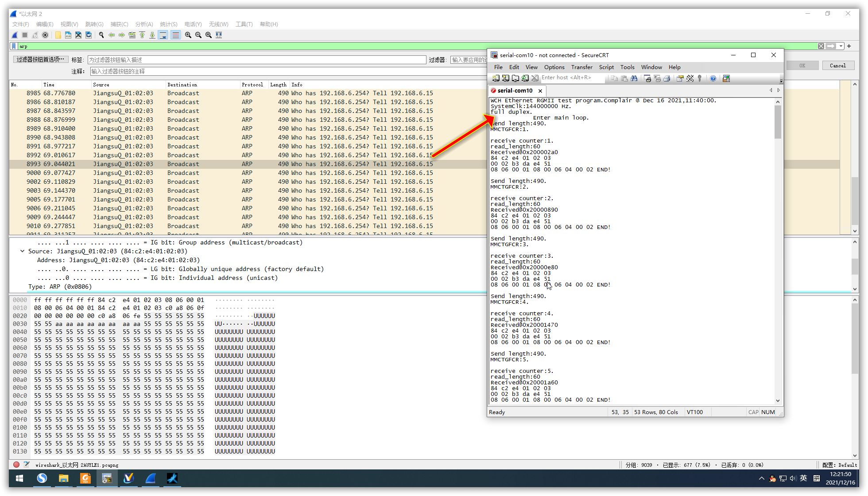Open a capture file folder icon
This screenshot has width=868, height=496.
(x=58, y=35)
